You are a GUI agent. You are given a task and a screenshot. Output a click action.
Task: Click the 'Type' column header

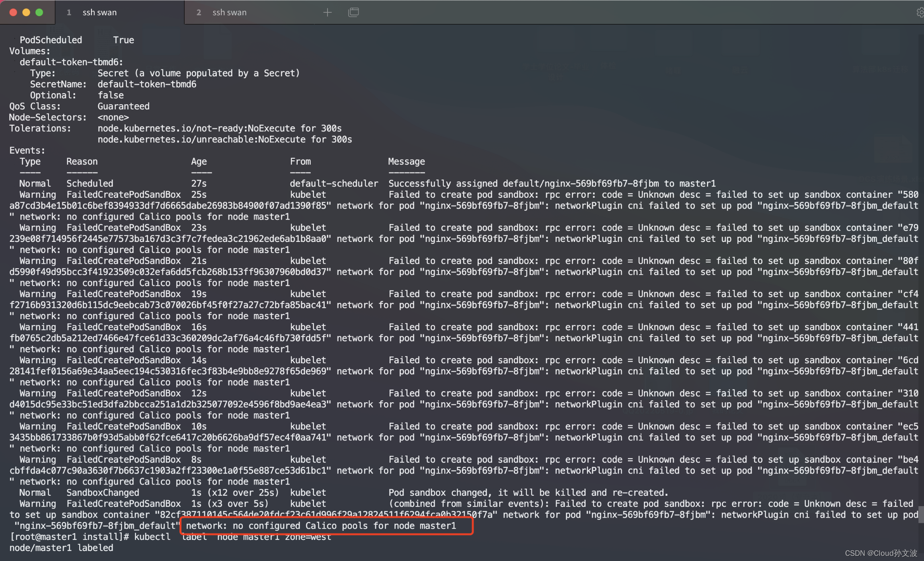click(30, 162)
